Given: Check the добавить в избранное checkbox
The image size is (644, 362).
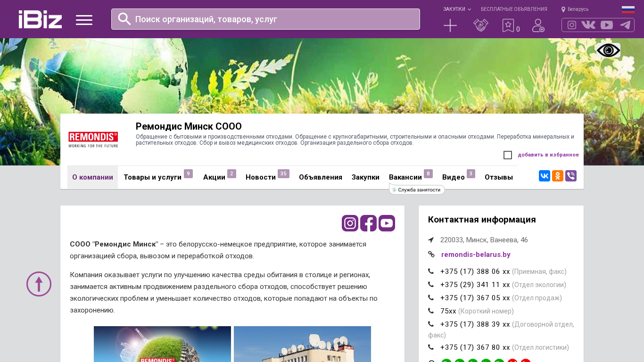Looking at the screenshot, I should click(x=508, y=155).
